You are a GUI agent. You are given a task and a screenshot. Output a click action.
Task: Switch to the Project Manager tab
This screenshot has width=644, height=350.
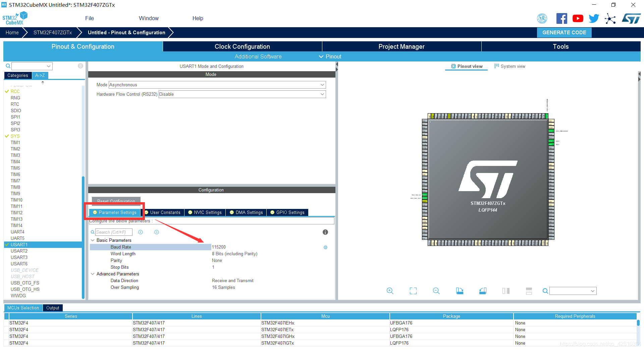(x=401, y=46)
